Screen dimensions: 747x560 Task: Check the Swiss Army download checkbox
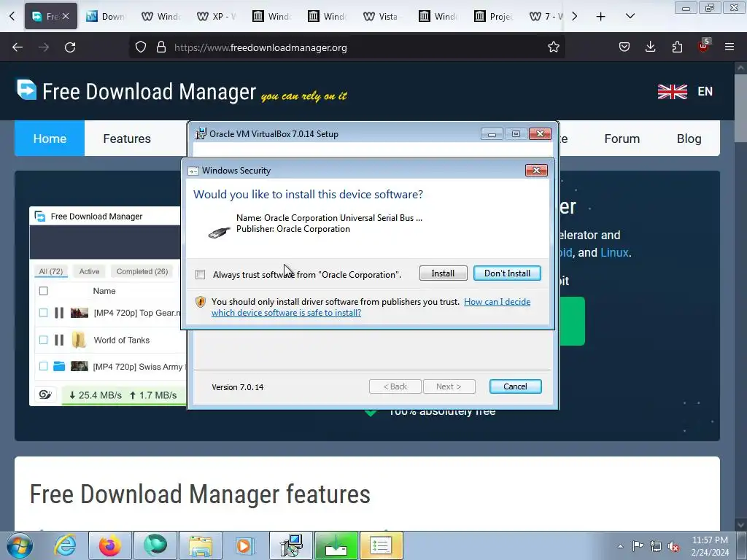pos(43,366)
